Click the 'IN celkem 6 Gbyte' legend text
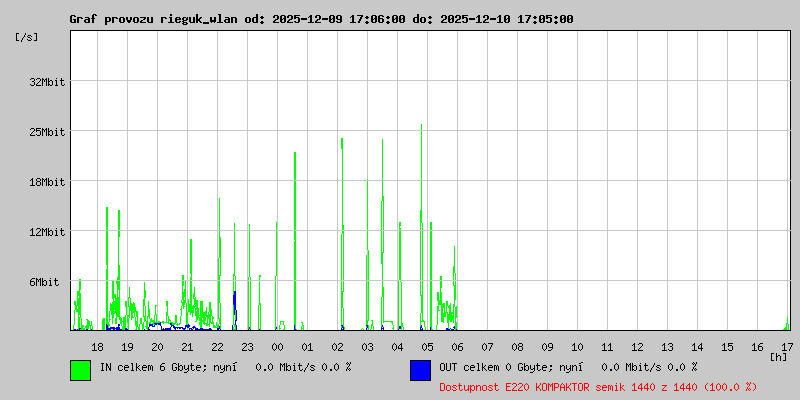The image size is (800, 400). [153, 367]
